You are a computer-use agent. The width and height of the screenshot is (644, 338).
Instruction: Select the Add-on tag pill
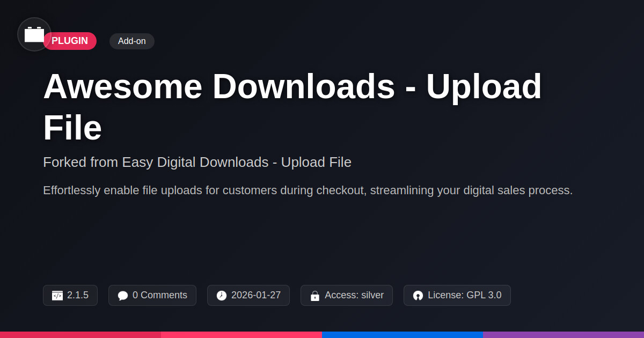132,41
